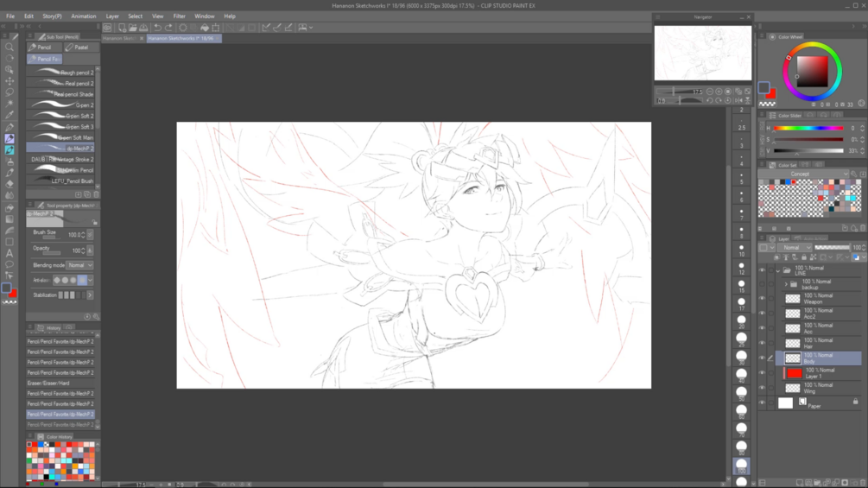
Task: Flip canvas horizontally in Navigator
Action: tap(738, 101)
